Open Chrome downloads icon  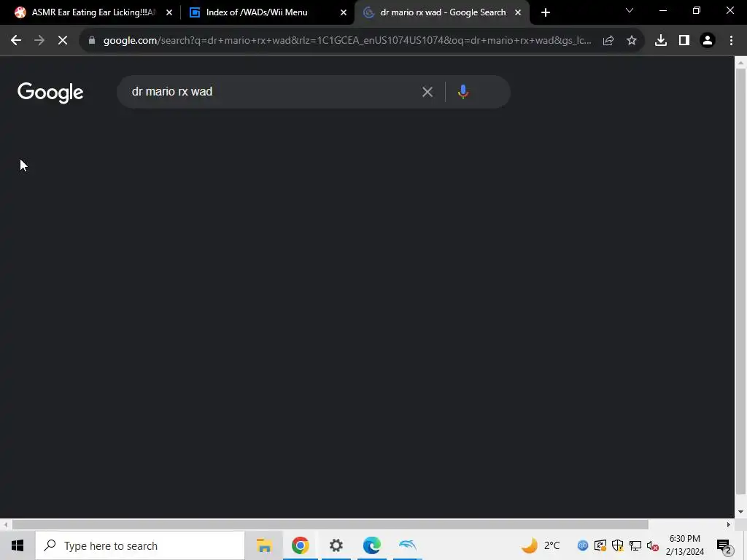point(661,41)
